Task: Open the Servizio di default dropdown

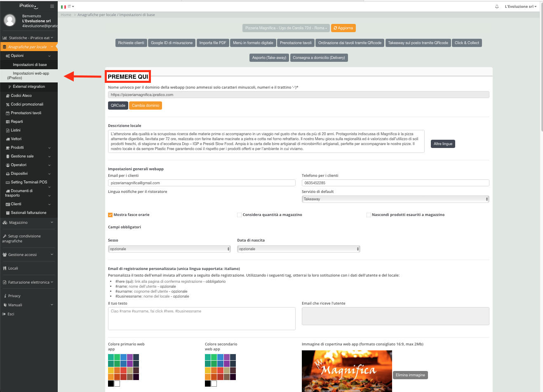Action: 395,199
